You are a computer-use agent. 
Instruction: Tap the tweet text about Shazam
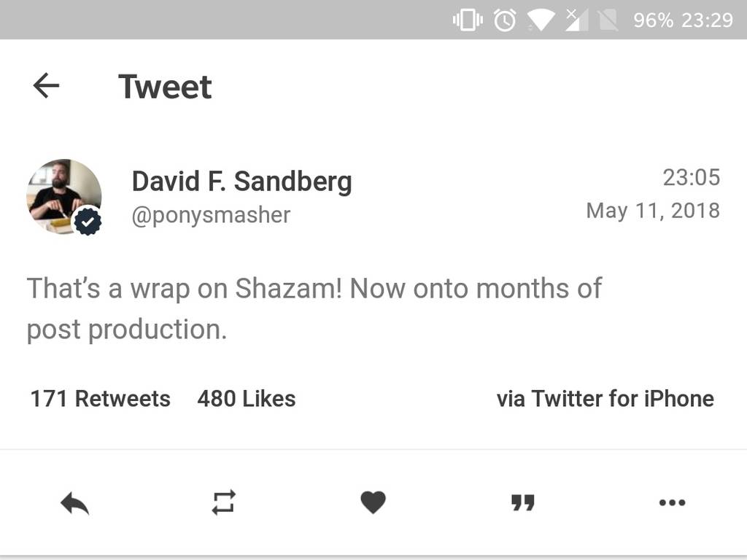(x=314, y=308)
